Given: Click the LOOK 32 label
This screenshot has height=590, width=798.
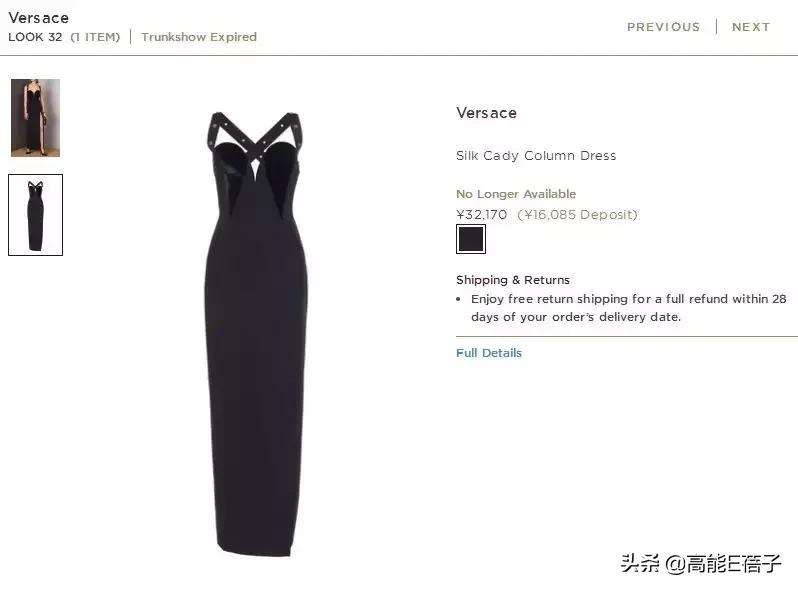Looking at the screenshot, I should (35, 37).
